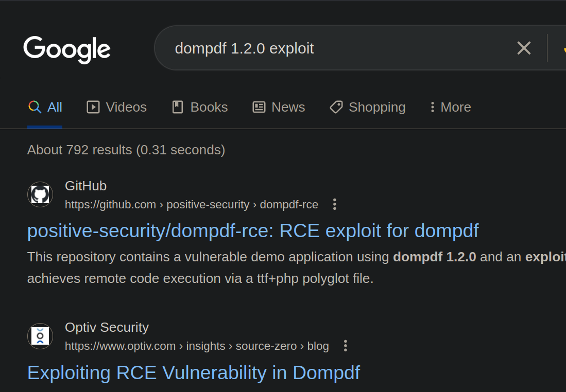566x392 pixels.
Task: Click the Shopping tag icon
Action: coord(336,107)
